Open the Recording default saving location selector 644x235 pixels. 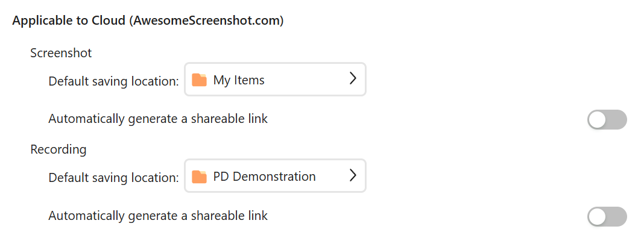coord(275,175)
